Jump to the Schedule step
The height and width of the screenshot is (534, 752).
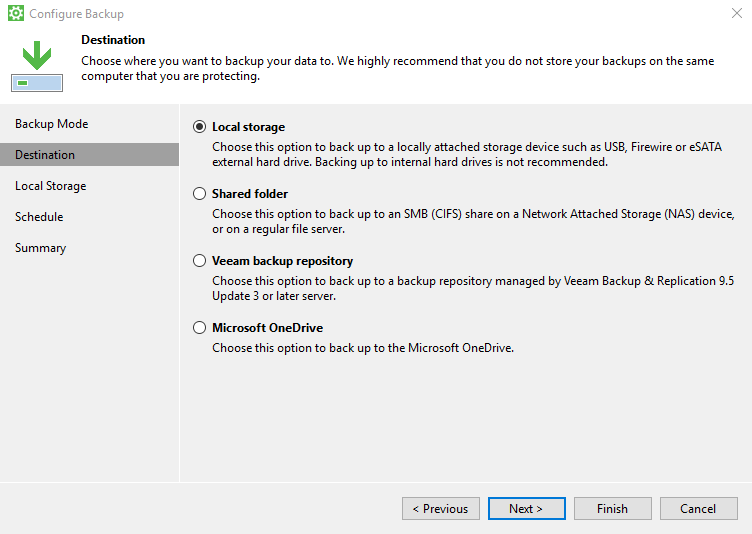(39, 217)
